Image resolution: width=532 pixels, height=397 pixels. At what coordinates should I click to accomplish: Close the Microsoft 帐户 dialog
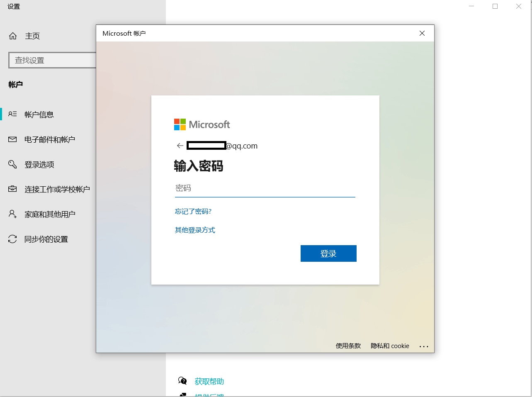(422, 33)
